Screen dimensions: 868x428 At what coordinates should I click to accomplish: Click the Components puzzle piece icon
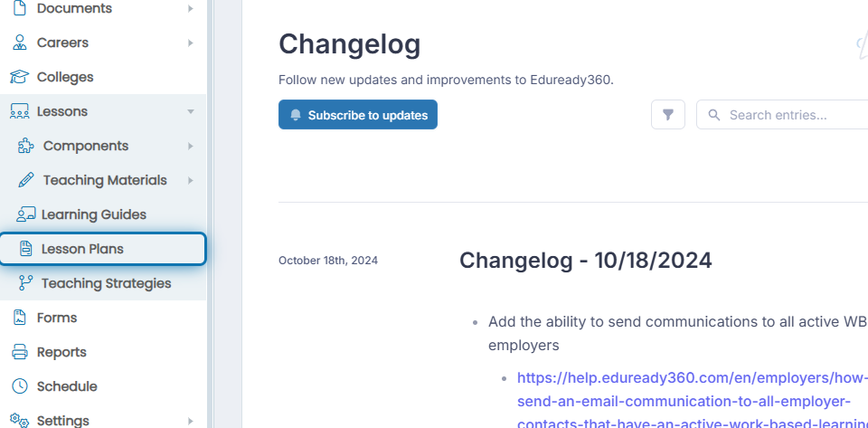click(x=25, y=146)
